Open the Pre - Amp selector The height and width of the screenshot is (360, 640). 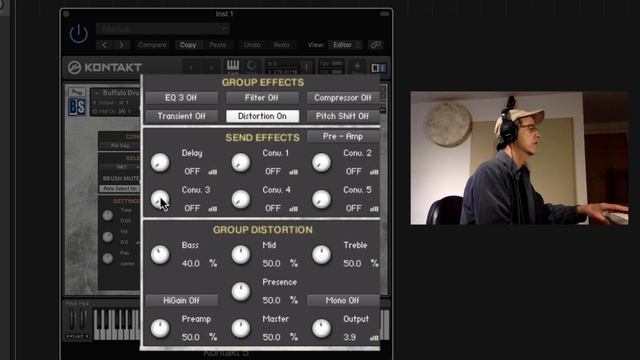click(342, 137)
